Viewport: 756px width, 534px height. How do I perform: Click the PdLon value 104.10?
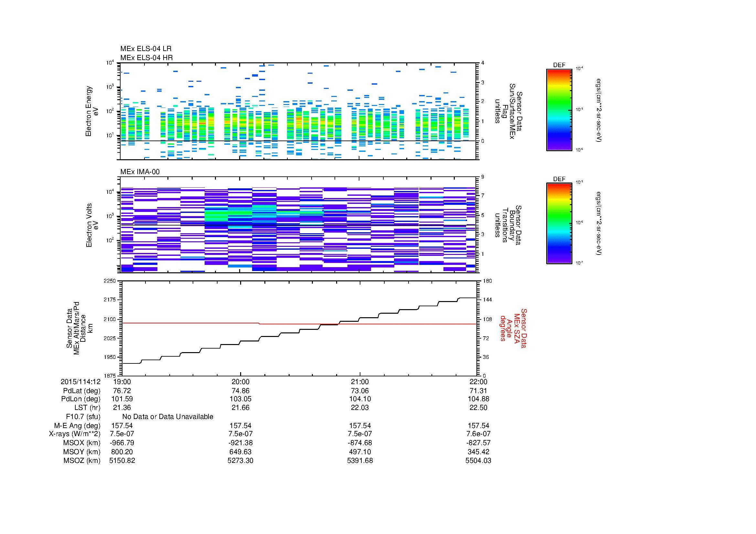(360, 399)
